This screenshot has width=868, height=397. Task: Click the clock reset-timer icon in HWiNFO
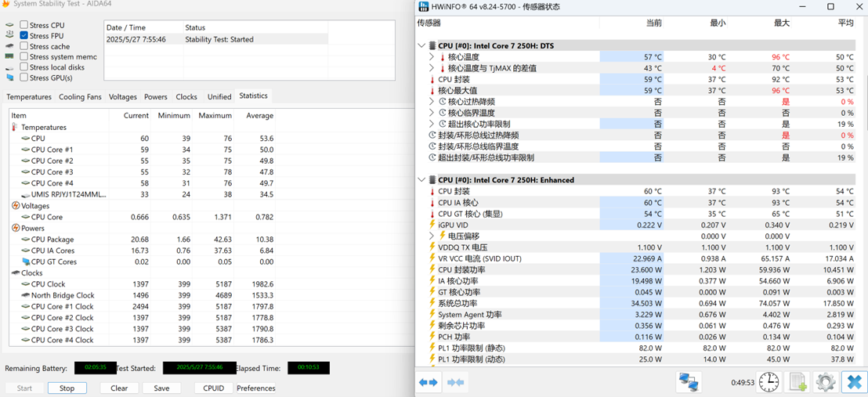(x=769, y=382)
